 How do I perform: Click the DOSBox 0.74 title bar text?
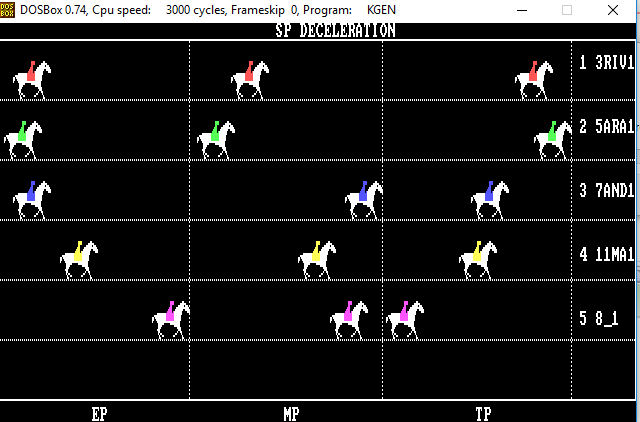pyautogui.click(x=208, y=10)
